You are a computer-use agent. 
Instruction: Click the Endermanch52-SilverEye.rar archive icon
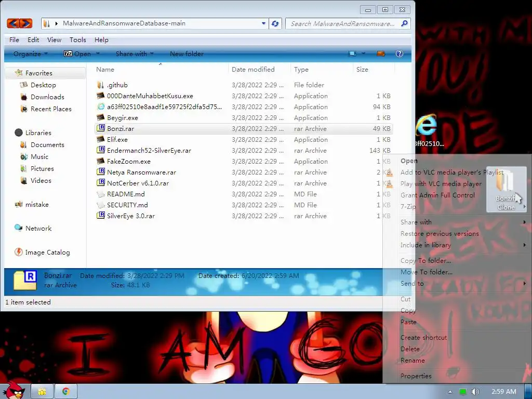(x=100, y=150)
